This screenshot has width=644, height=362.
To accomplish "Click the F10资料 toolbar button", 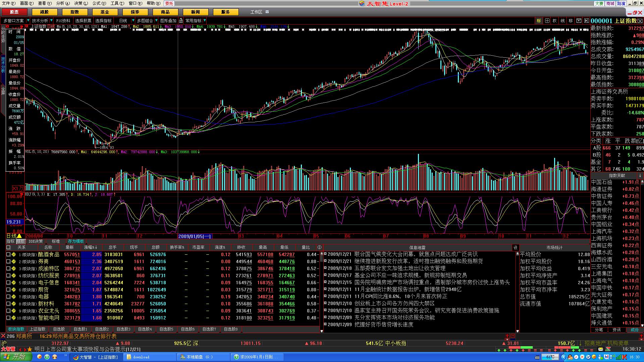I will point(63,21).
